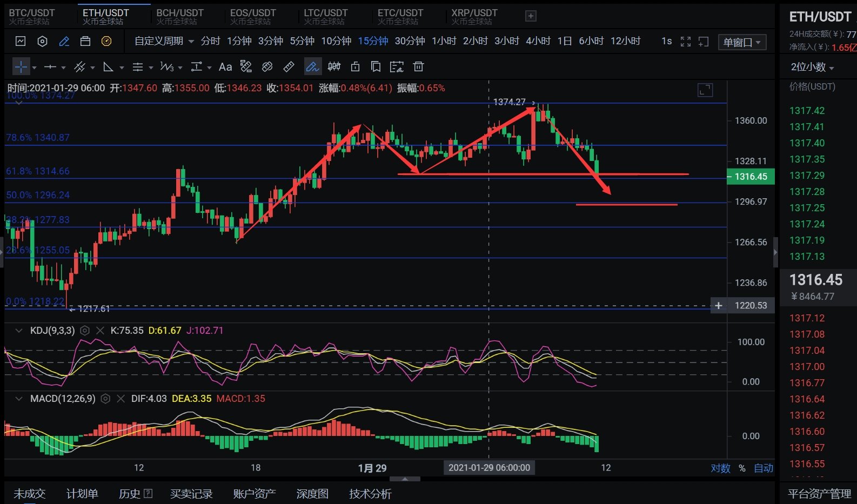Open the 深度图 depth chart tab
Screen dimensions: 857x504
point(312,494)
